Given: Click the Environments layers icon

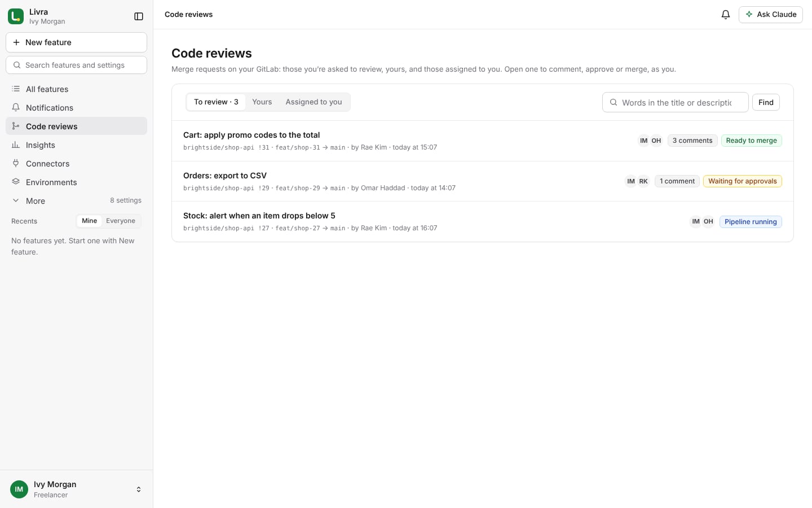Looking at the screenshot, I should (16, 182).
